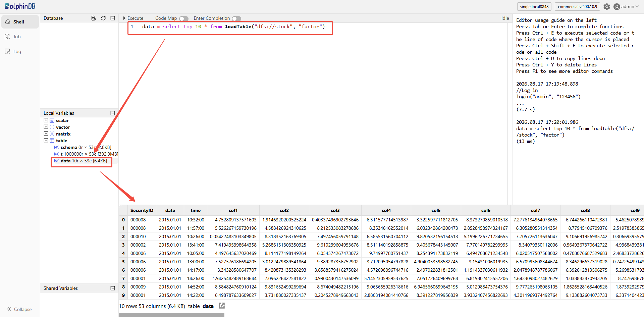Screen dimensions: 644x317
Task: Click the col1 column header
Action: [x=233, y=210]
